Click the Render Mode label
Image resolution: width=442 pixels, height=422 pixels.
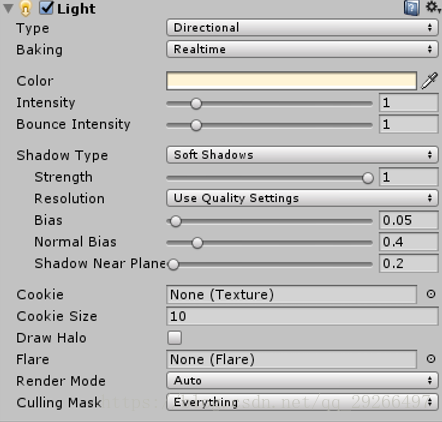(61, 381)
